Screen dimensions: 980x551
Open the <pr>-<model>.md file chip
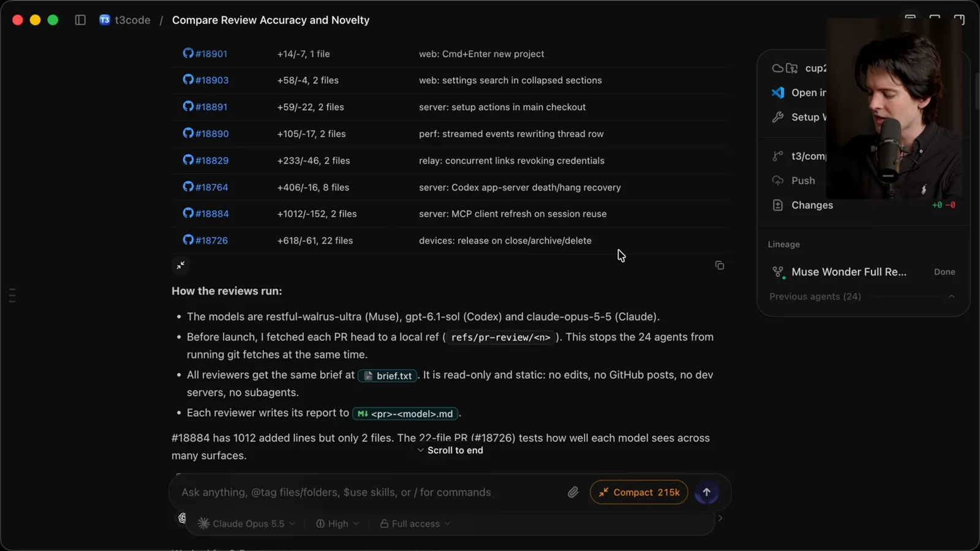click(x=405, y=414)
